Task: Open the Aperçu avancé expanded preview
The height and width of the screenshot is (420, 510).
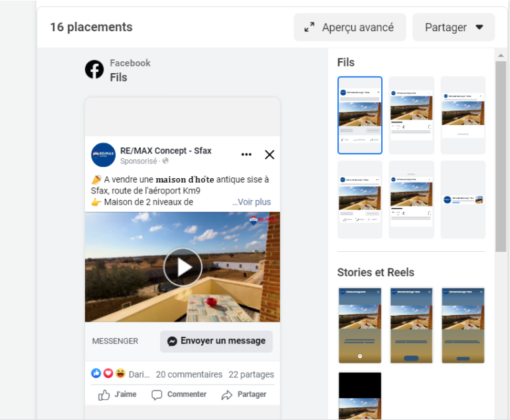Action: pos(349,27)
